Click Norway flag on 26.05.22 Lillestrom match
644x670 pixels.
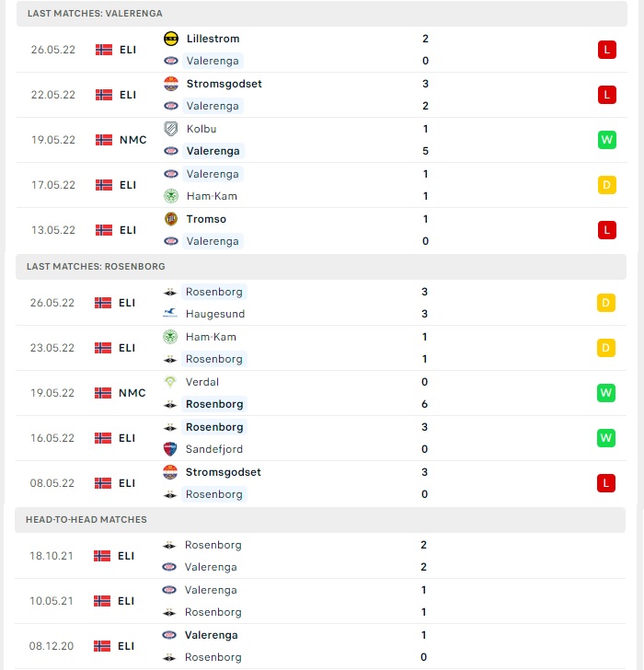coord(104,50)
